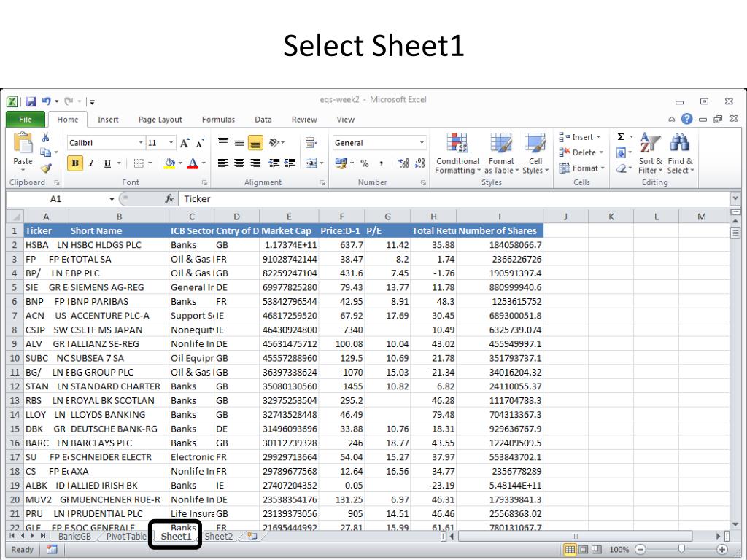Click inside the formula bar showing Ticker
The height and width of the screenshot is (560, 747).
(455, 198)
